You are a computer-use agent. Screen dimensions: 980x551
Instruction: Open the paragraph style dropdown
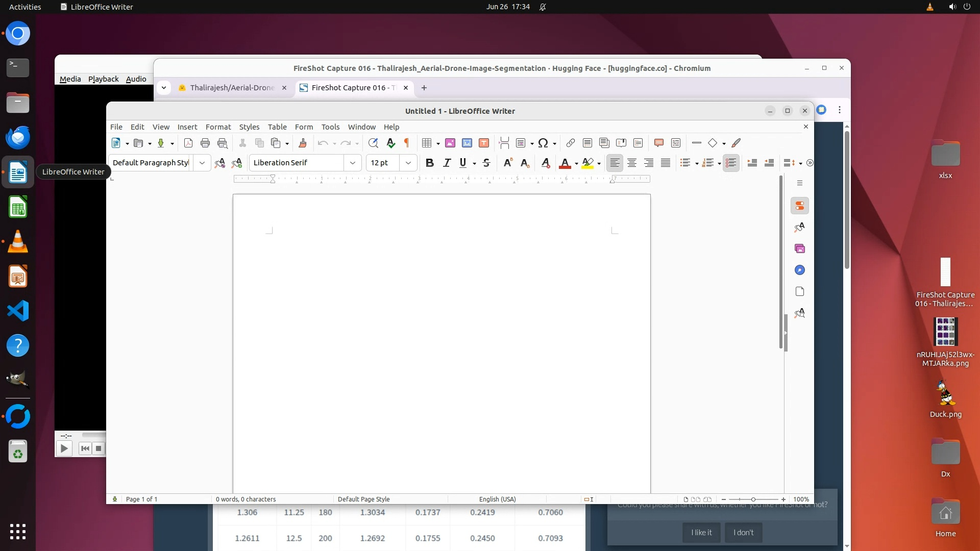point(202,163)
